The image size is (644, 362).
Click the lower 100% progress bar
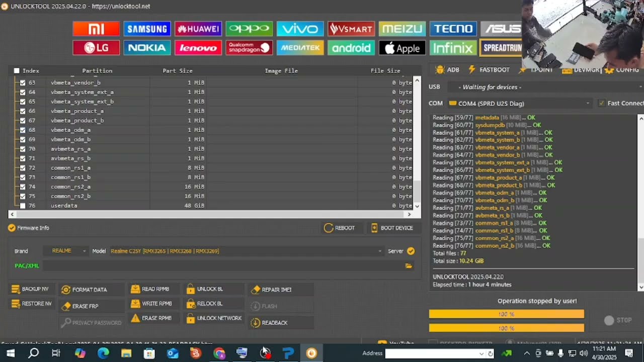click(x=506, y=328)
